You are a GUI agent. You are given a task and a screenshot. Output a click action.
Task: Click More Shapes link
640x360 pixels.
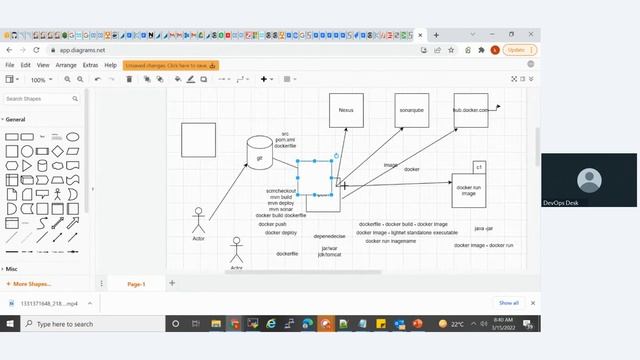[29, 284]
